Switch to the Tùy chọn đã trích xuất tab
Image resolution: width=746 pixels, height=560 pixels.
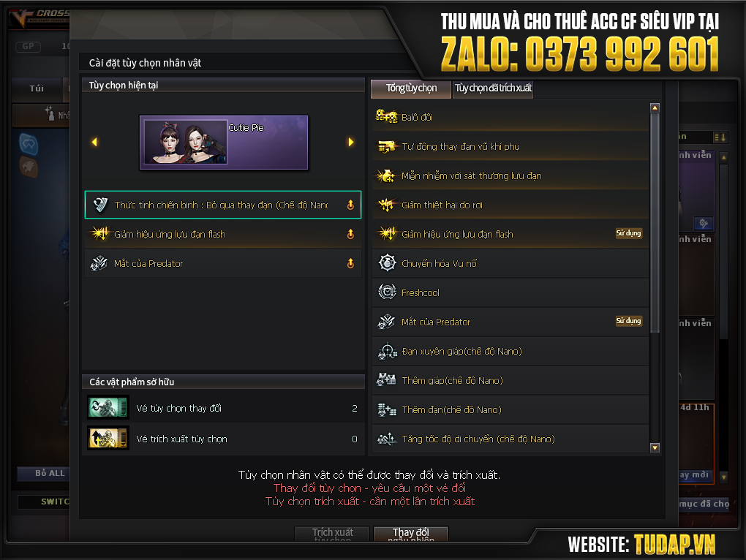[x=493, y=88]
